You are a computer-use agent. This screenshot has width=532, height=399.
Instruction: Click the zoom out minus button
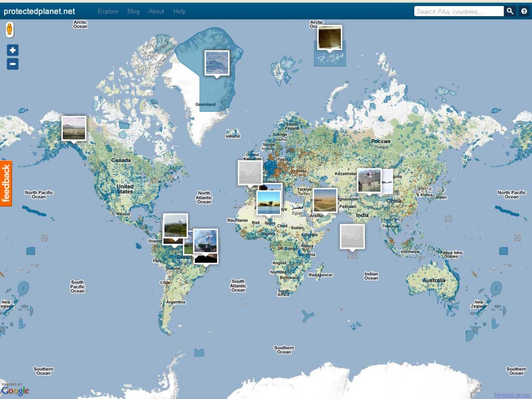[x=13, y=64]
